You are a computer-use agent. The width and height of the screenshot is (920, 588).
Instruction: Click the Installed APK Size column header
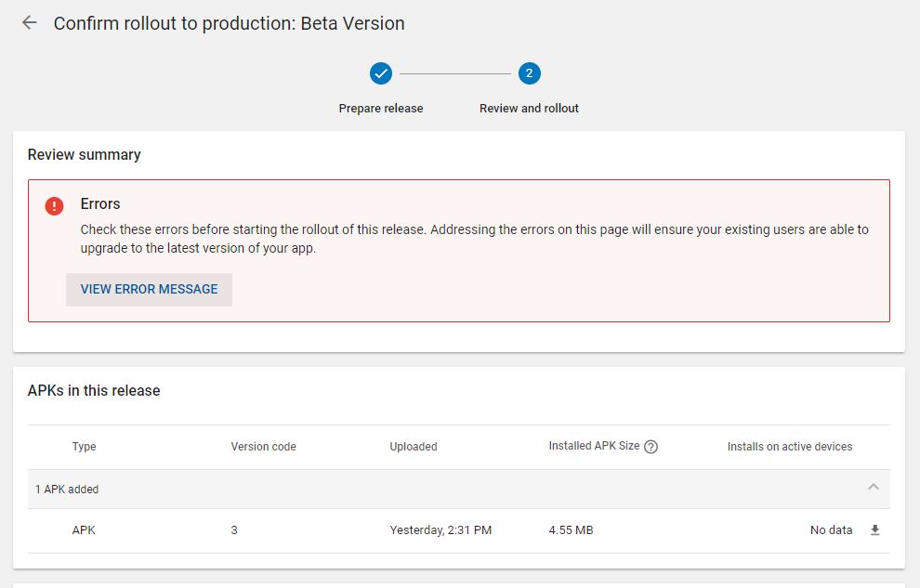[594, 446]
